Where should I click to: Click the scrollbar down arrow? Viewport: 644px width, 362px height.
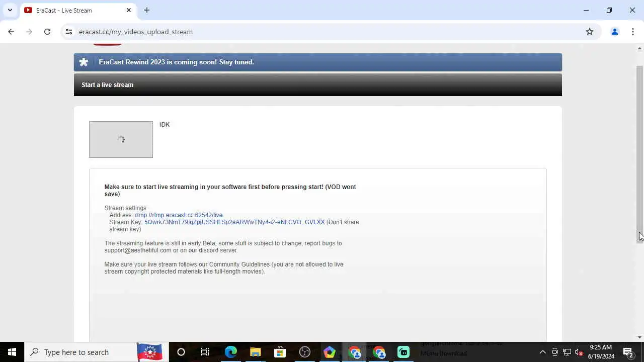(x=640, y=337)
